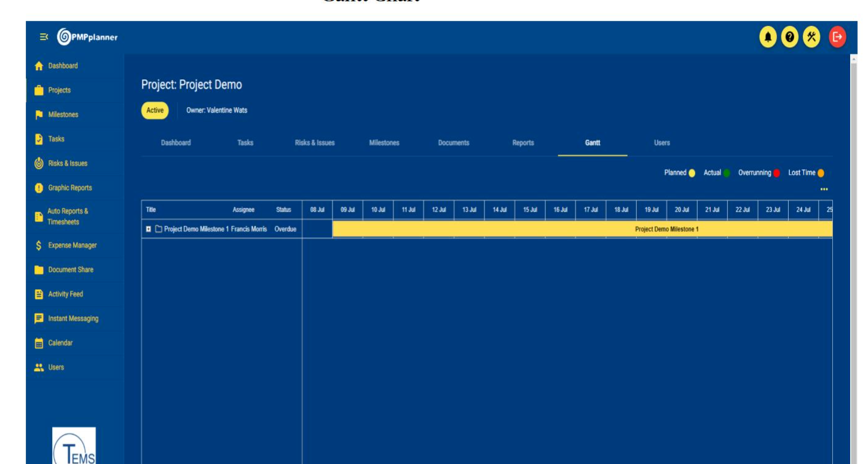Select the Documents tab
The image size is (868, 464).
(453, 143)
